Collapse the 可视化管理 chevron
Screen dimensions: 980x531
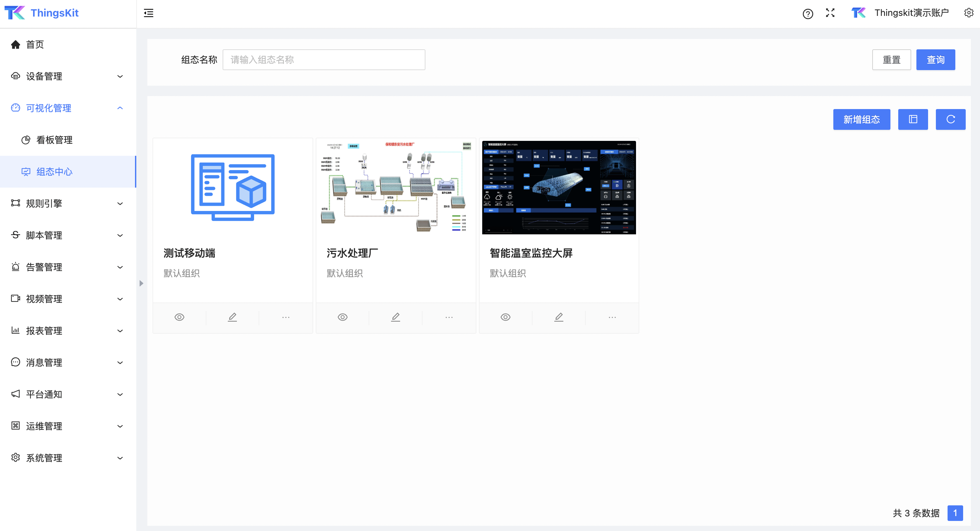pos(120,108)
